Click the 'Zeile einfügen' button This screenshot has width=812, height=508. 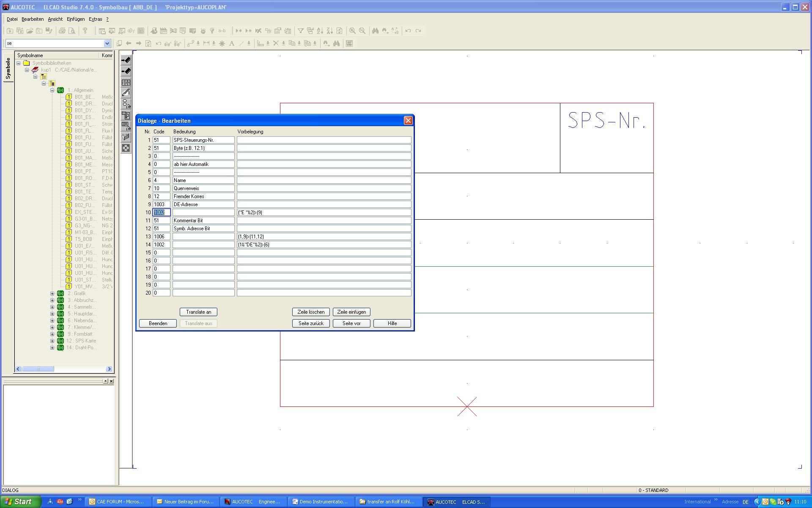pyautogui.click(x=351, y=312)
